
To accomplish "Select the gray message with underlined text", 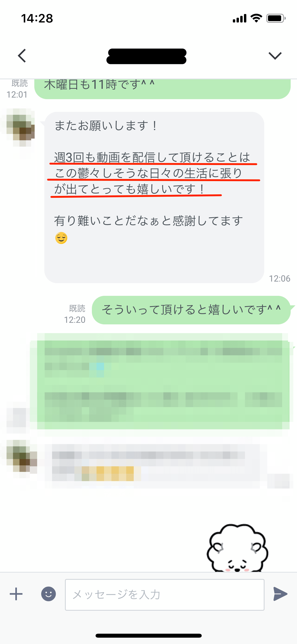I will (154, 197).
